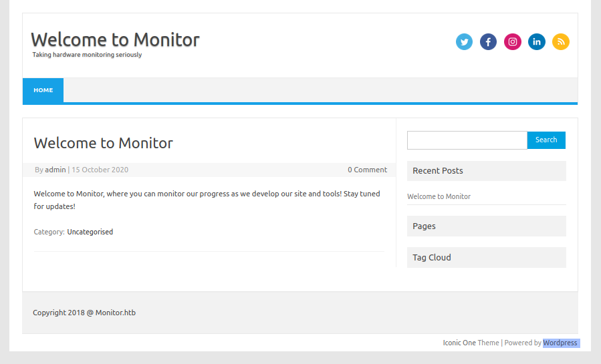Open Welcome to Monitor under Recent Posts
Image resolution: width=601 pixels, height=364 pixels.
(x=439, y=196)
